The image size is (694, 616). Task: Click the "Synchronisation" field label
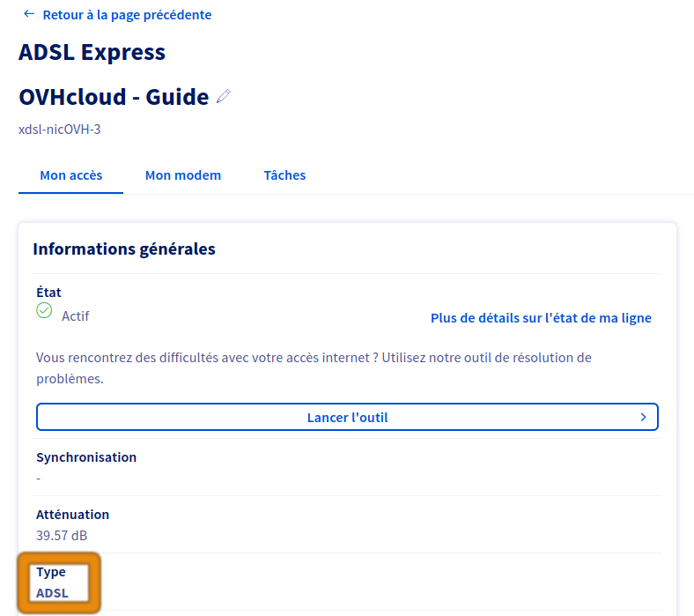(86, 457)
